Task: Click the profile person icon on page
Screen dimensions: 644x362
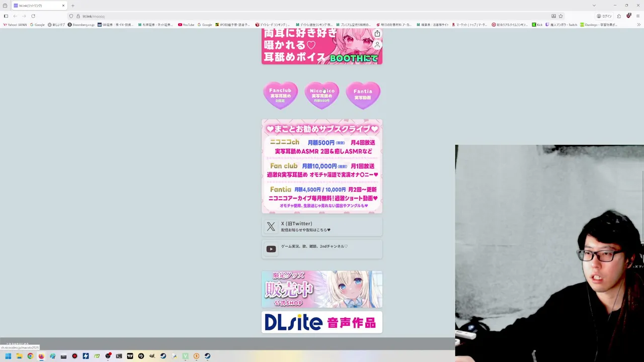Action: coord(377,45)
